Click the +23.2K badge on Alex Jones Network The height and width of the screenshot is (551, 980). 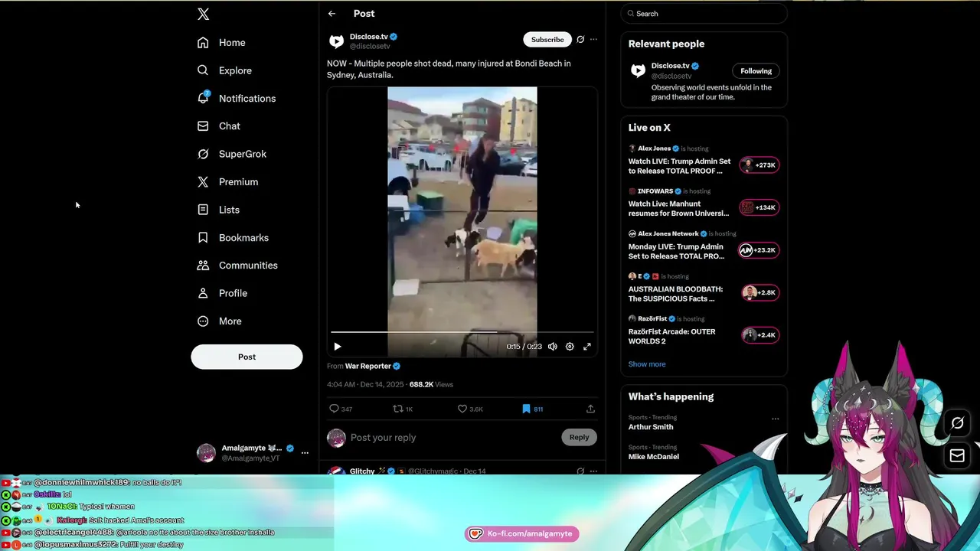pos(759,250)
